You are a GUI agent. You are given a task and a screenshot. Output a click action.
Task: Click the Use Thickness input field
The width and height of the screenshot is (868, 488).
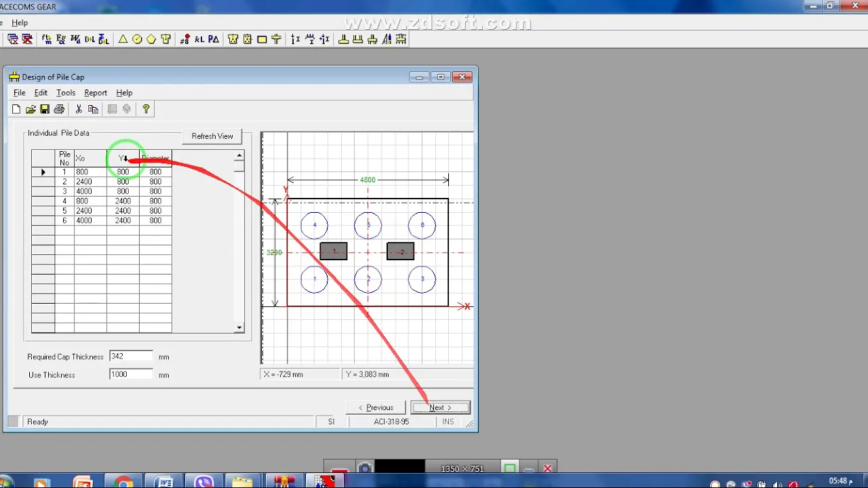[131, 374]
